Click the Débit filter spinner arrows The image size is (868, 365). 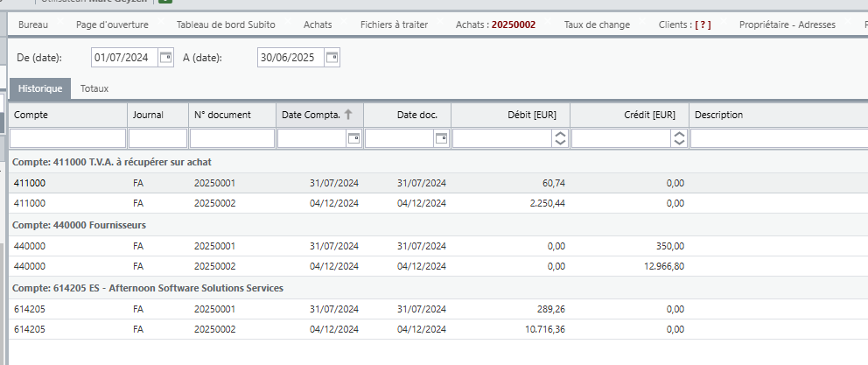click(x=560, y=138)
